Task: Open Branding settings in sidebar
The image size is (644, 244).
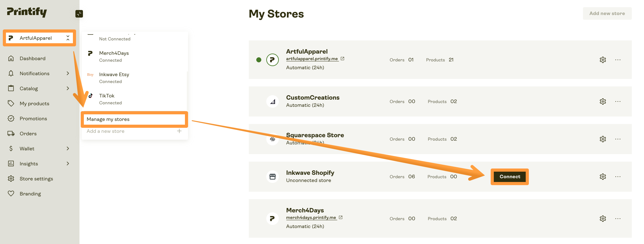Action: [x=30, y=194]
